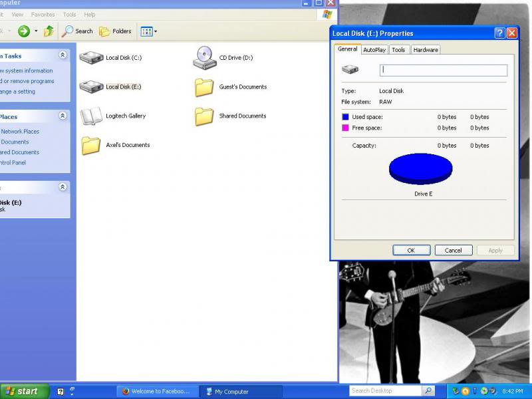The width and height of the screenshot is (532, 399).
Task: Close the Local Disk (E:) Properties dialog
Action: click(x=511, y=33)
